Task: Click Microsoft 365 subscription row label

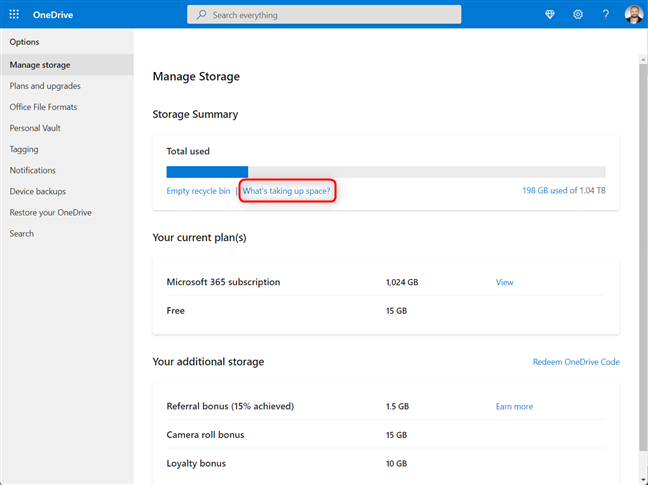Action: [x=223, y=282]
